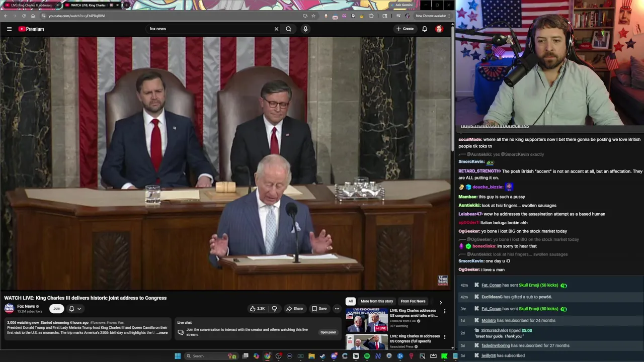Open Windows Start menu
Viewport: 644px width, 362px height.
(178, 356)
